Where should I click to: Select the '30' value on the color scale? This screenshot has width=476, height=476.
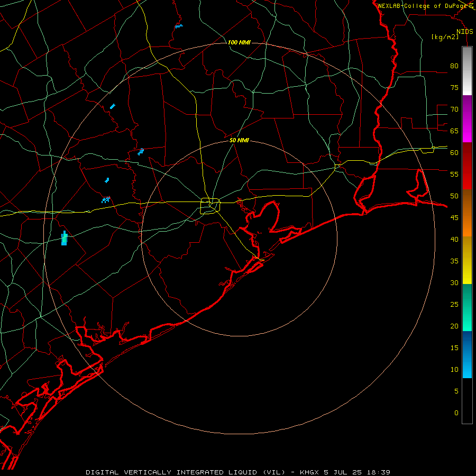454,282
